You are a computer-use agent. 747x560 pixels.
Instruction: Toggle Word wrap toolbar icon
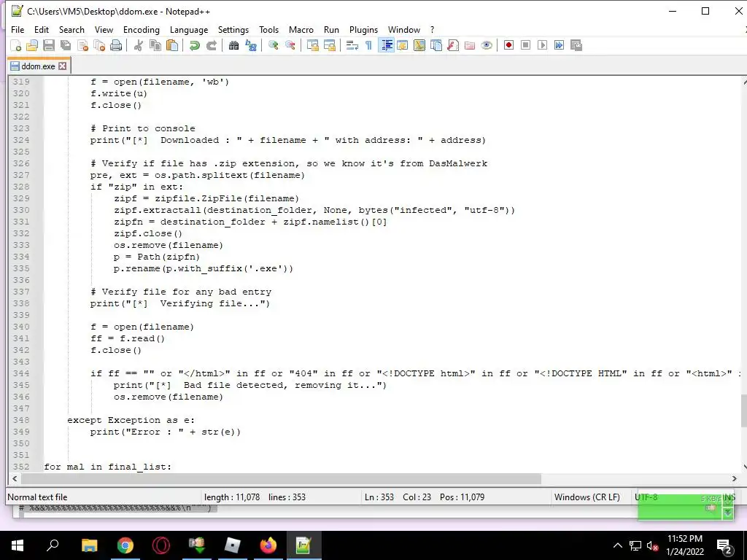coord(352,45)
